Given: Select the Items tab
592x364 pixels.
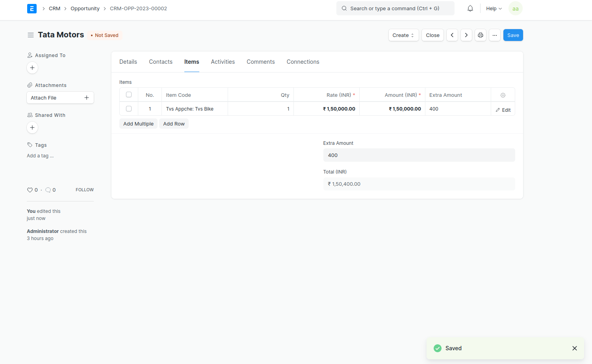Looking at the screenshot, I should tap(192, 62).
